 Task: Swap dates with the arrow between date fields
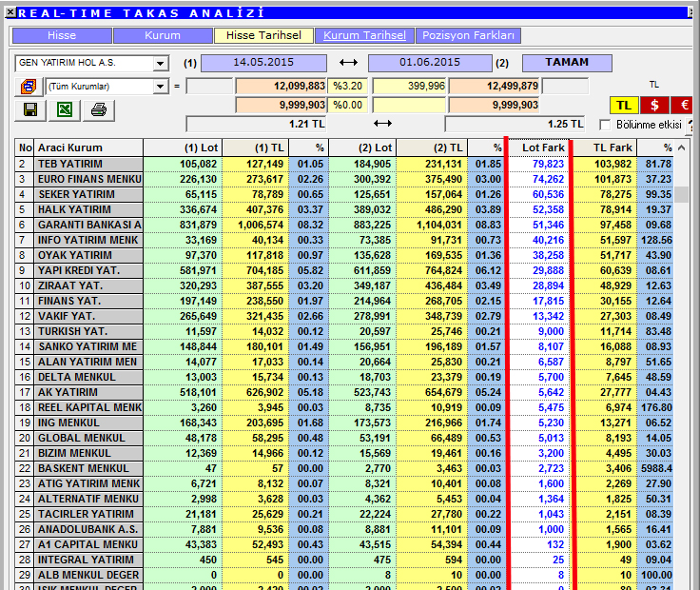pos(348,63)
